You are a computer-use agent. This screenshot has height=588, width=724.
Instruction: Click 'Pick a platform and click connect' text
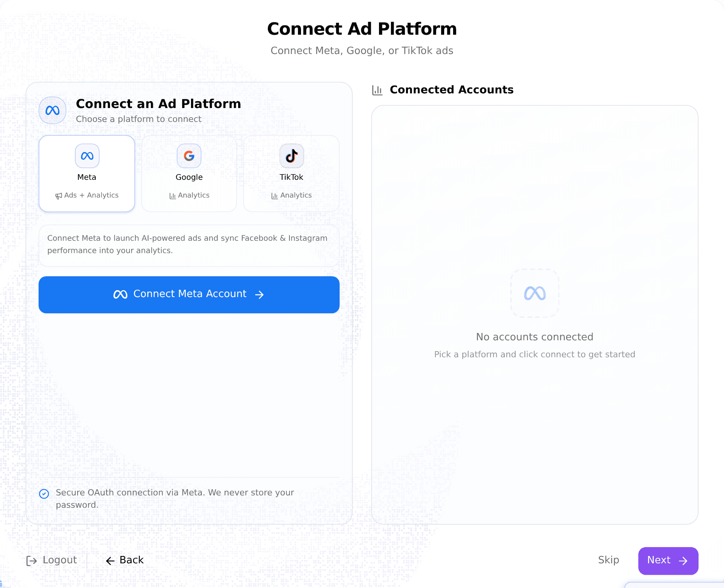pos(535,354)
